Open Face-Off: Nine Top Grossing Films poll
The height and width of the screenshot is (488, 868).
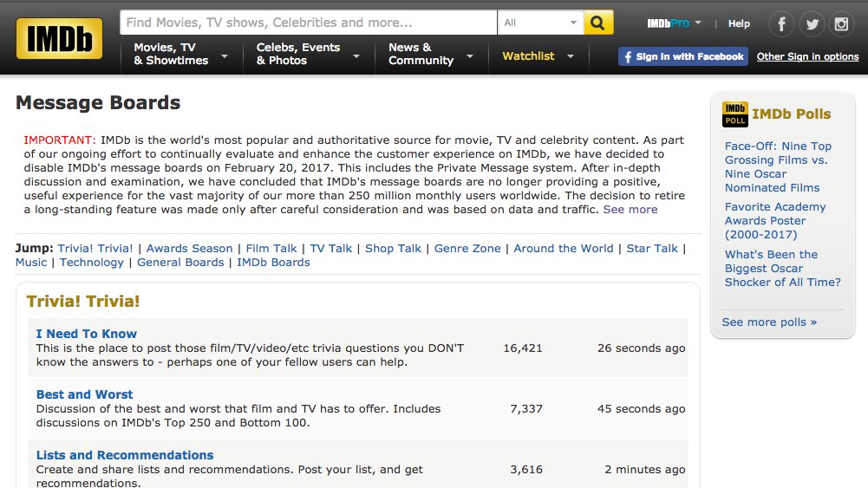[779, 167]
